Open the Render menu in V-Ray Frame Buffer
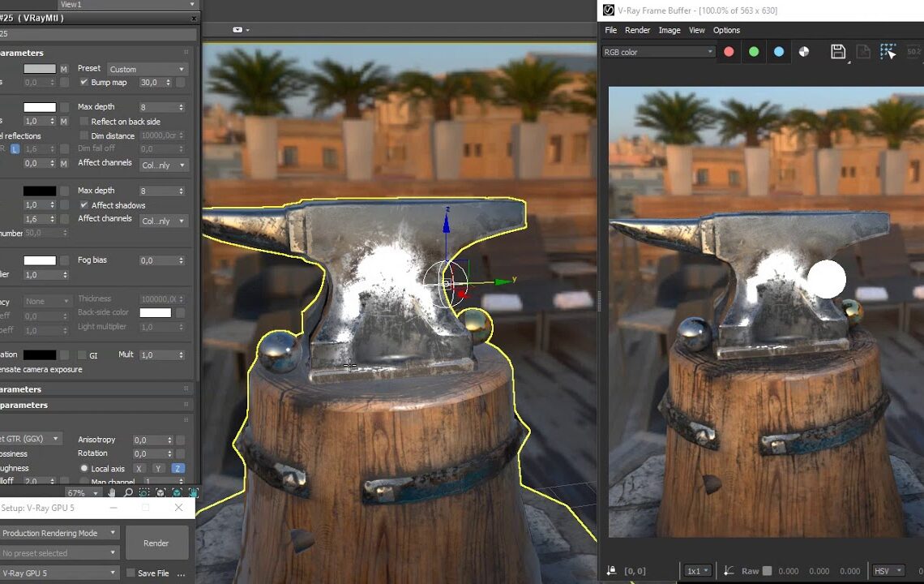The height and width of the screenshot is (584, 924). tap(638, 30)
